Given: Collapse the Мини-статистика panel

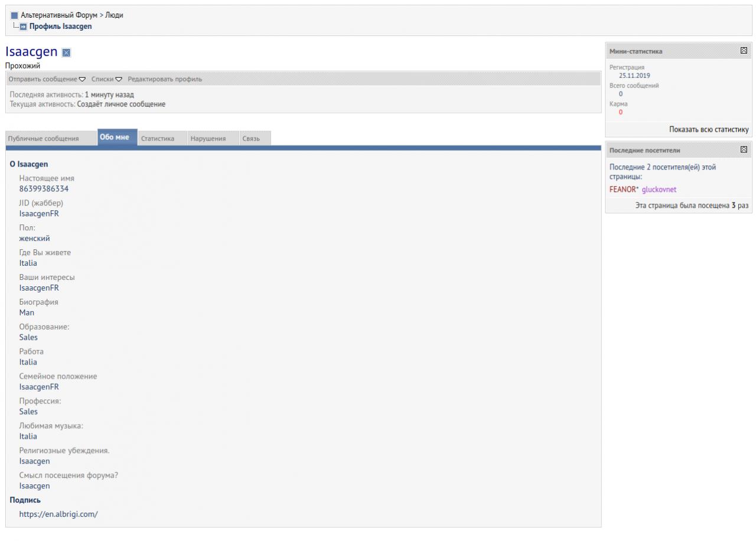Looking at the screenshot, I should (744, 51).
